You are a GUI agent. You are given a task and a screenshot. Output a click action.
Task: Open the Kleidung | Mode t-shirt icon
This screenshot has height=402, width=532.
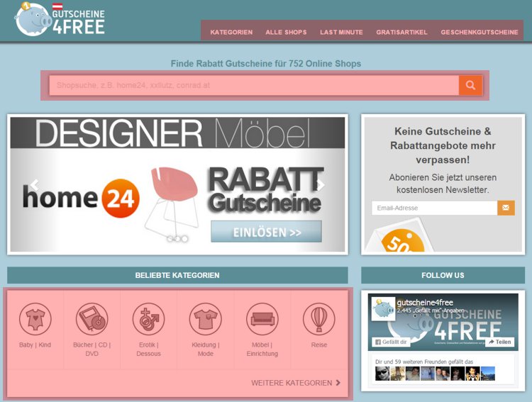[x=206, y=319]
